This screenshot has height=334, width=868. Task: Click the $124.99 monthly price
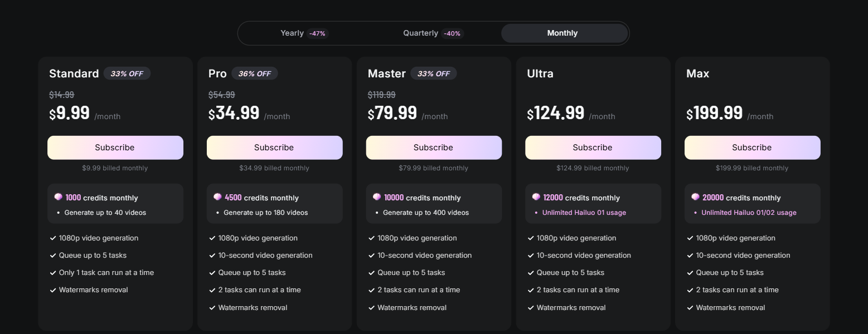556,113
